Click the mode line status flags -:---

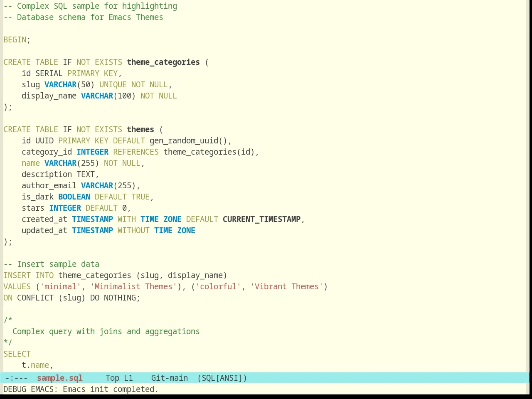point(16,378)
